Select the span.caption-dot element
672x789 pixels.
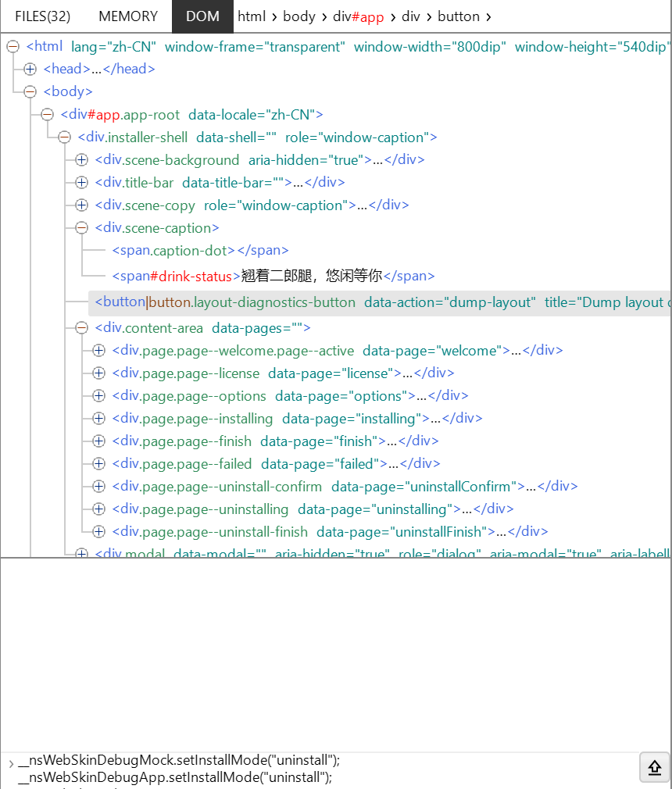[x=200, y=251]
